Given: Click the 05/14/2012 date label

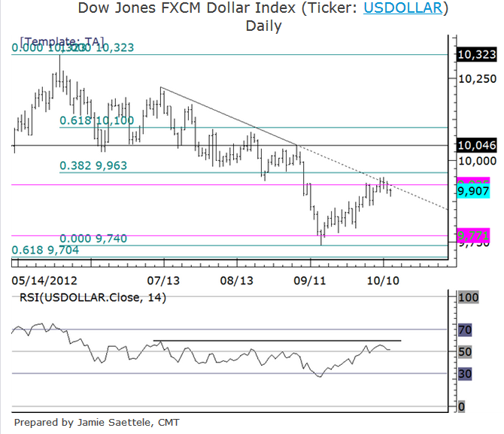Looking at the screenshot, I should pyautogui.click(x=44, y=281).
